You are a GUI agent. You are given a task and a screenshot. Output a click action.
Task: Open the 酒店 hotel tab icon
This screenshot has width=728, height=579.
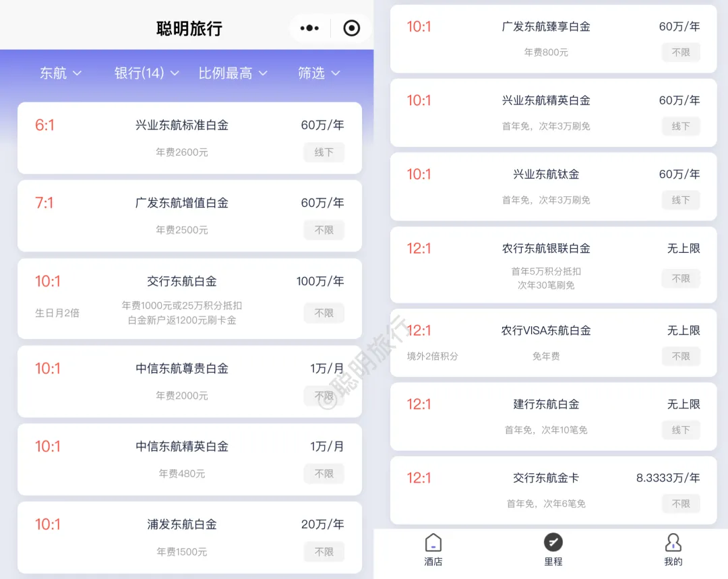pos(433,543)
